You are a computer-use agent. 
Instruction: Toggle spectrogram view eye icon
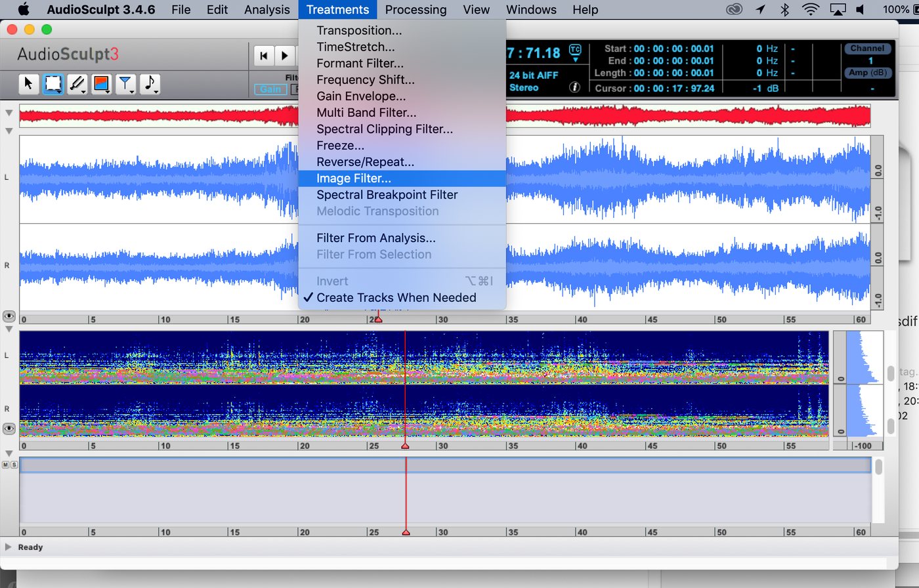(9, 429)
